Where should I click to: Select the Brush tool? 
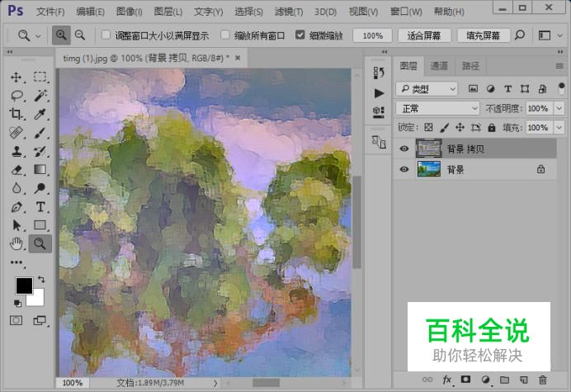click(40, 133)
